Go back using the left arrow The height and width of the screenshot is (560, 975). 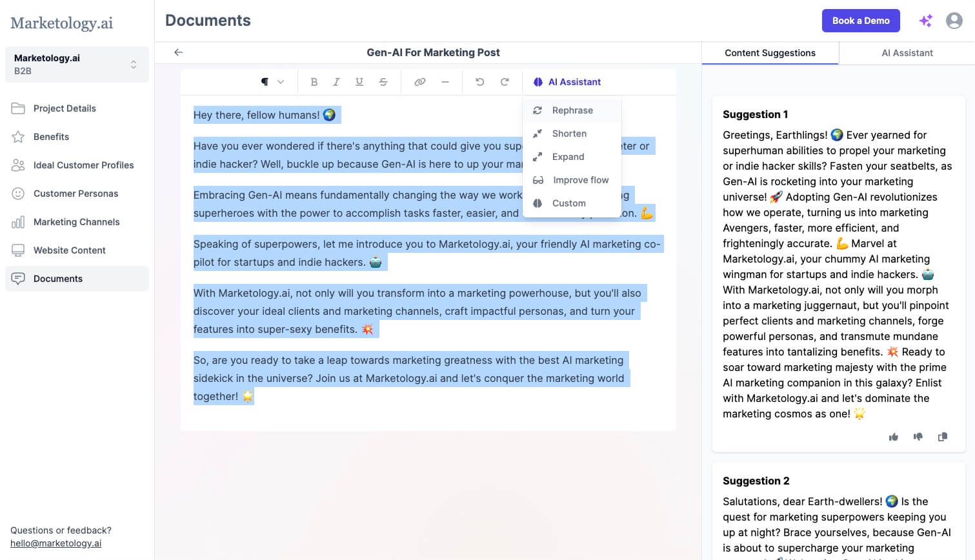coord(179,52)
